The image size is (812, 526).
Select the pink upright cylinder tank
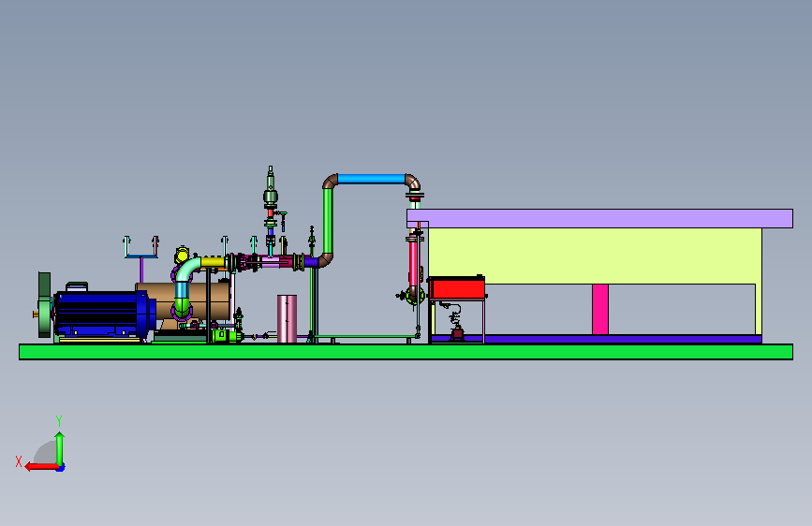tap(287, 318)
